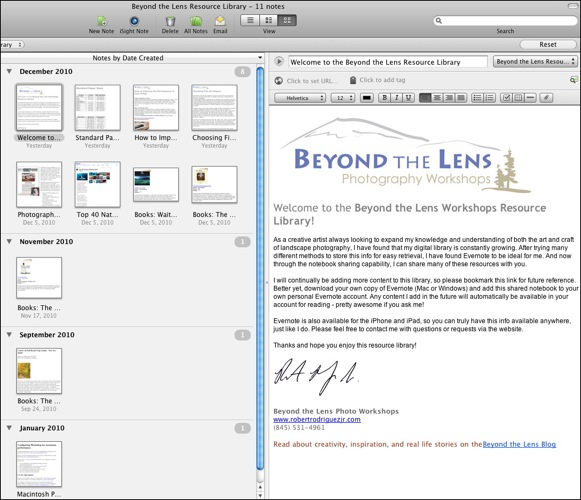Open www.robertrodriguezjr.com link
Image resolution: width=581 pixels, height=500 pixels.
click(317, 419)
